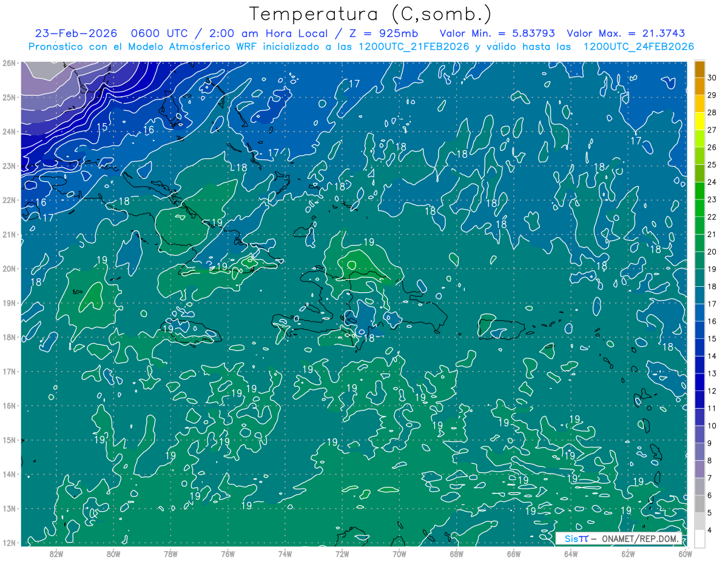728x562 pixels.
Task: Click the contour label "15" on the map
Action: point(102,127)
